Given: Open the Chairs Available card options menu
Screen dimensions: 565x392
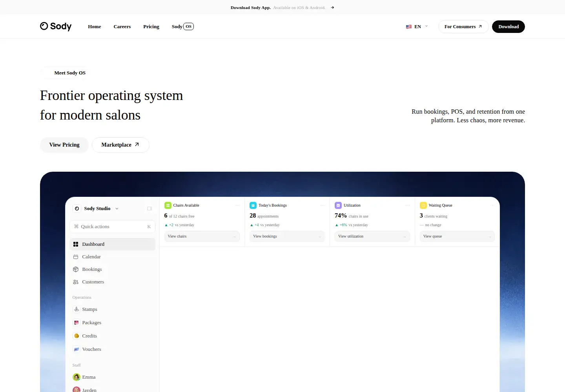Looking at the screenshot, I should point(237,205).
